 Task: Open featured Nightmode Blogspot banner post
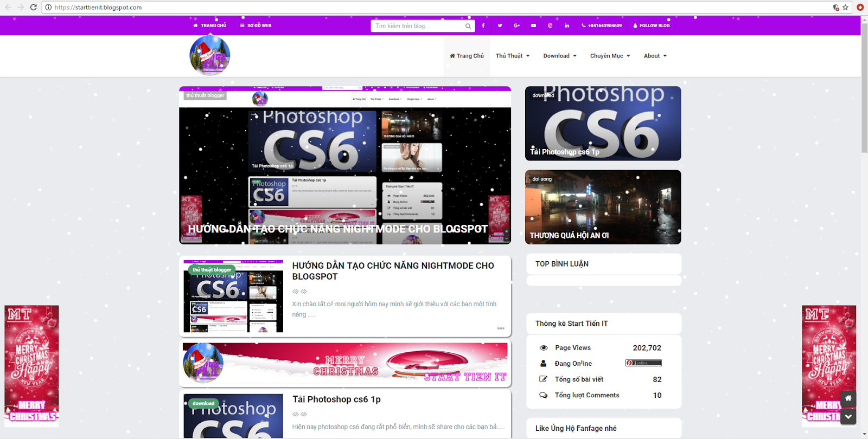pyautogui.click(x=345, y=165)
